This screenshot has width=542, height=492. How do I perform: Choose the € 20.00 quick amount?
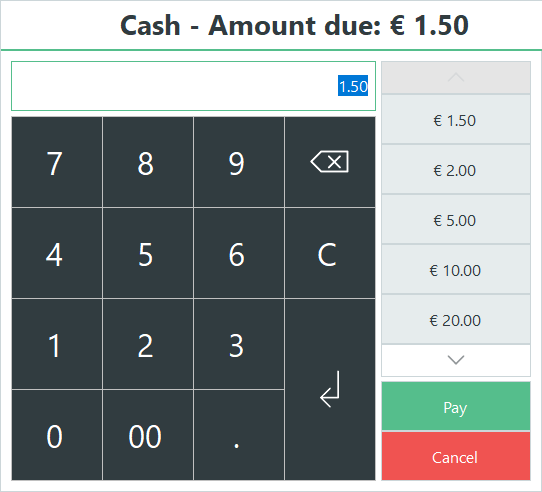tap(456, 319)
